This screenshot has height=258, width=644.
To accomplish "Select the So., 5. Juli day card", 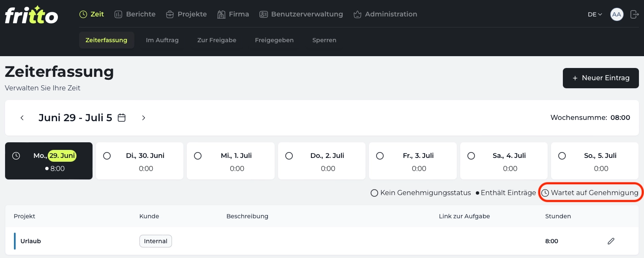I will click(595, 161).
